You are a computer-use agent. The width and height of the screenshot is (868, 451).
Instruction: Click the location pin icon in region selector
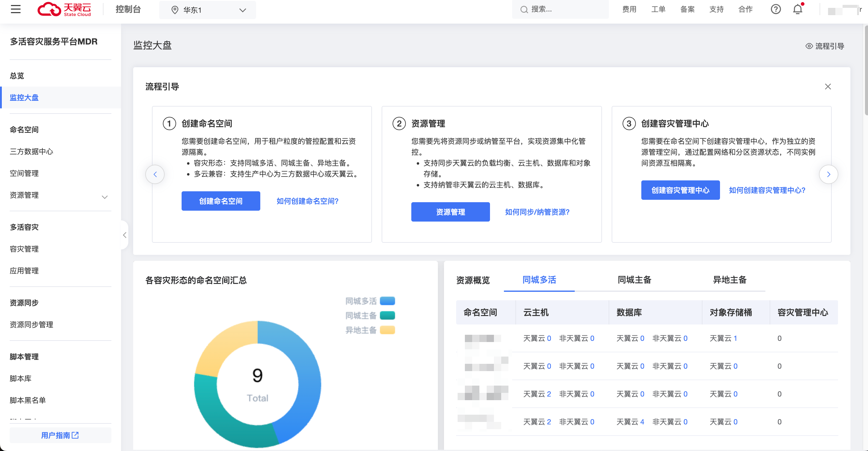(175, 10)
